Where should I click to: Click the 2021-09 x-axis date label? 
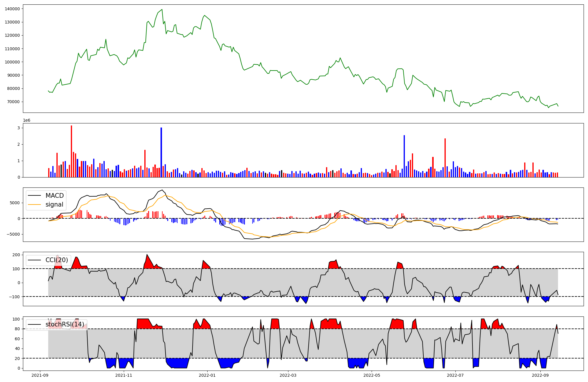click(40, 375)
